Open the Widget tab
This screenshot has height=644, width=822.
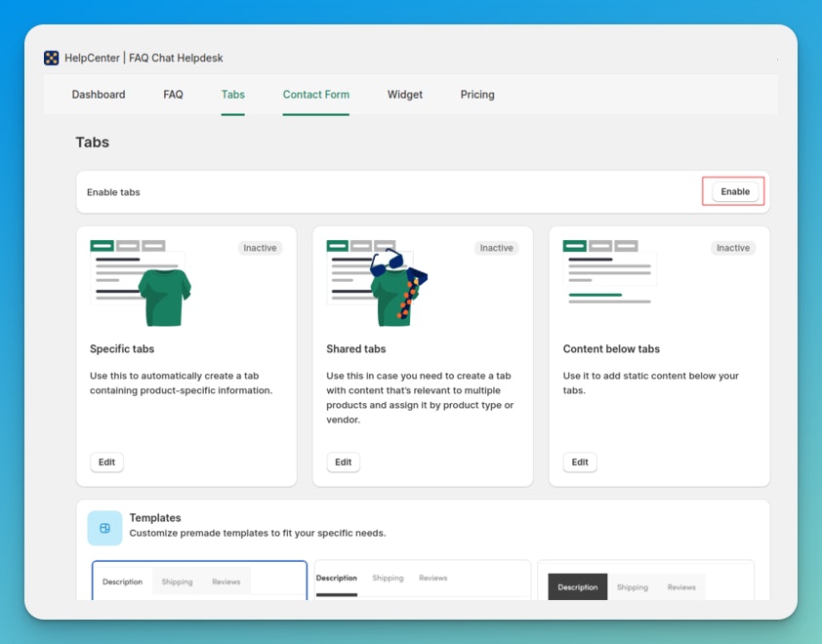[x=404, y=95]
